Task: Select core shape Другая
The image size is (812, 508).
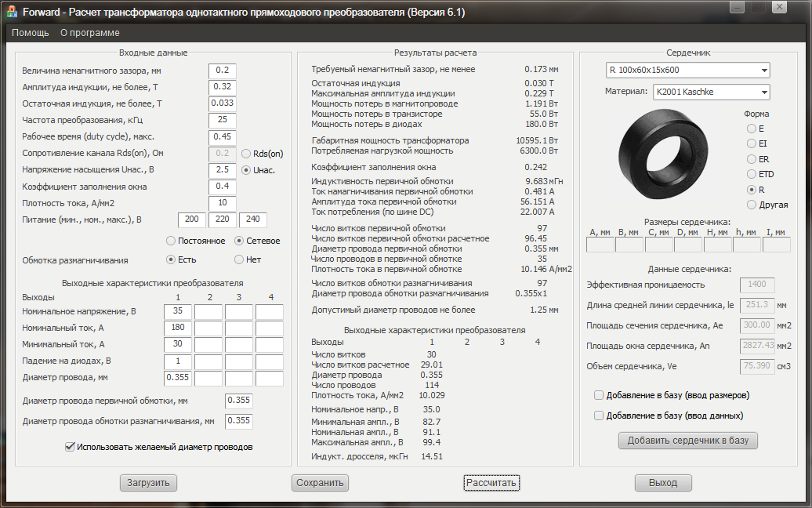Action: pos(752,205)
